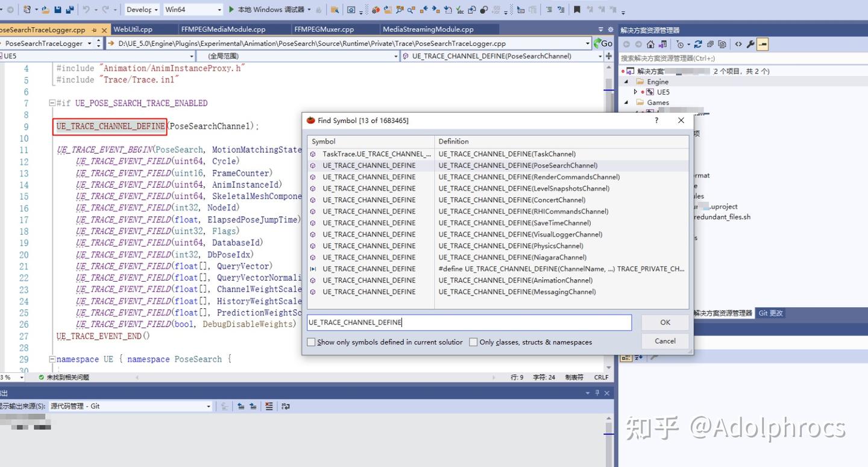
Task: Click the Home icon in Solution Explorer toolbar
Action: pos(650,44)
